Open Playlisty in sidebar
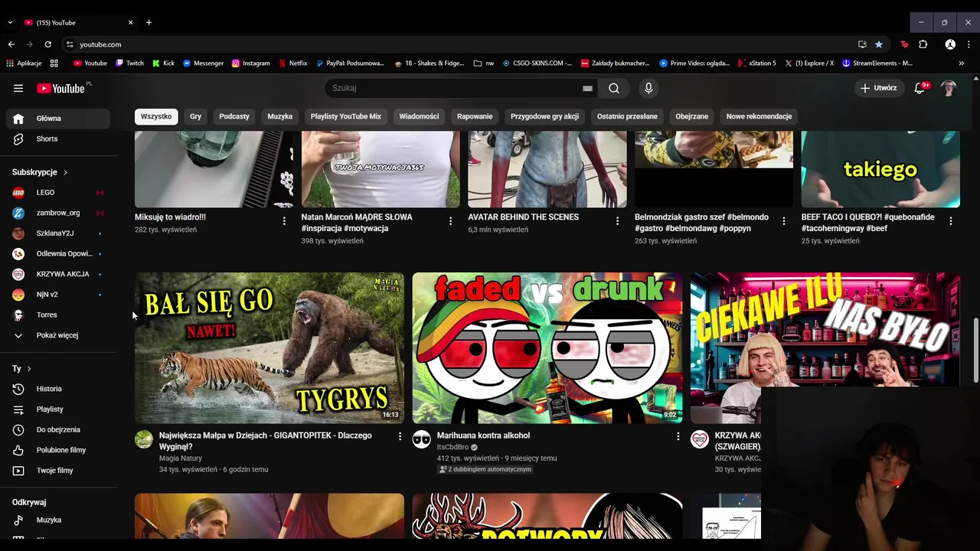This screenshot has width=980, height=551. point(58,409)
